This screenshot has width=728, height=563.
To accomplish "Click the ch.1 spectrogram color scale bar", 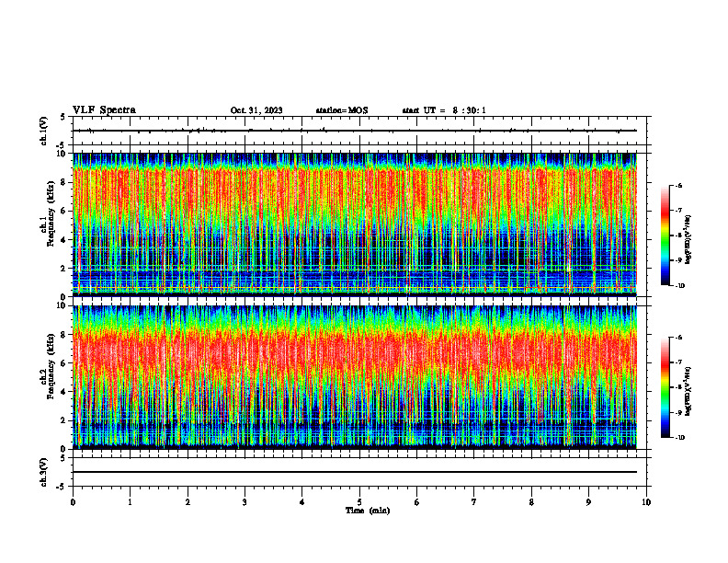I will (665, 236).
